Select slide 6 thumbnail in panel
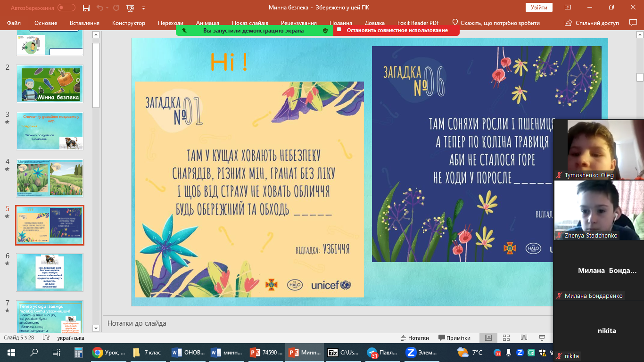 [x=50, y=272]
